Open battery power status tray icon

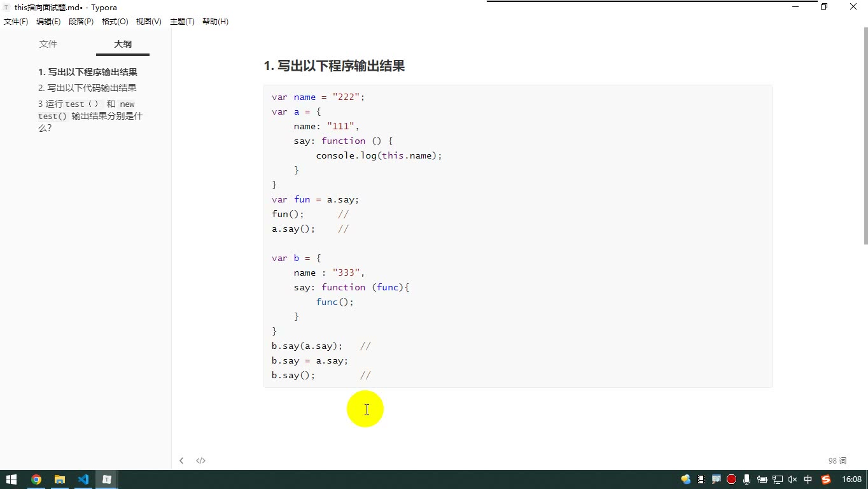point(762,479)
